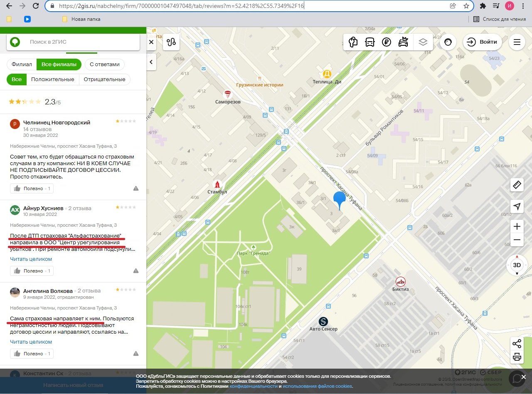
Task: Open browser profile avatar
Action: click(x=509, y=6)
